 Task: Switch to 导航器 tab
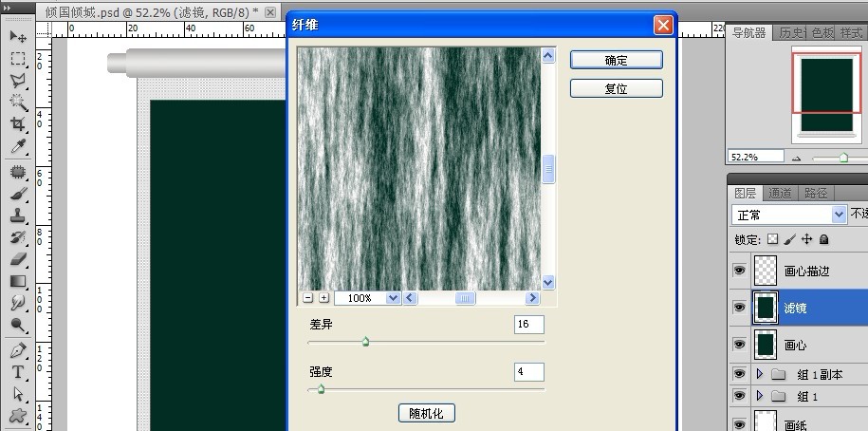748,32
